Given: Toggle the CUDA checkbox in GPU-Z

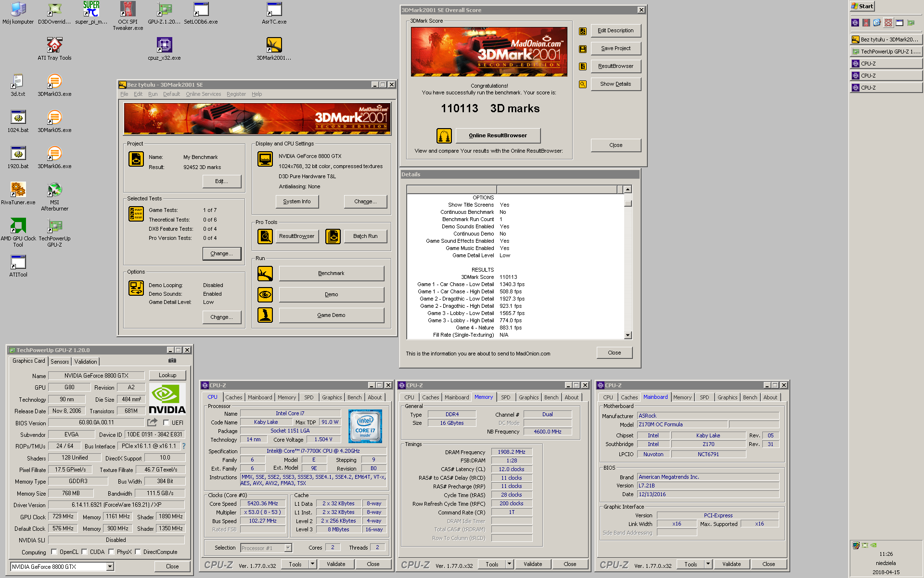Looking at the screenshot, I should pyautogui.click(x=84, y=552).
